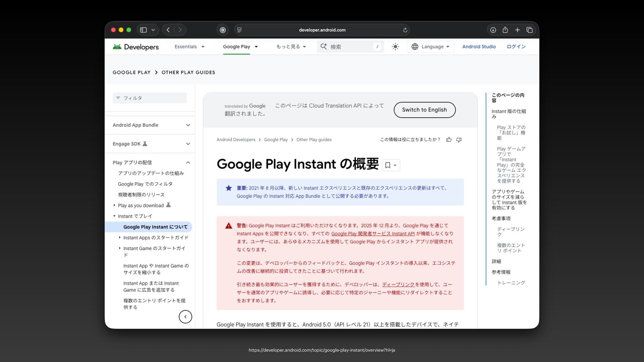Click GOOGLE PLAY in the header breadcrumb
The height and width of the screenshot is (362, 644).
pyautogui.click(x=131, y=72)
